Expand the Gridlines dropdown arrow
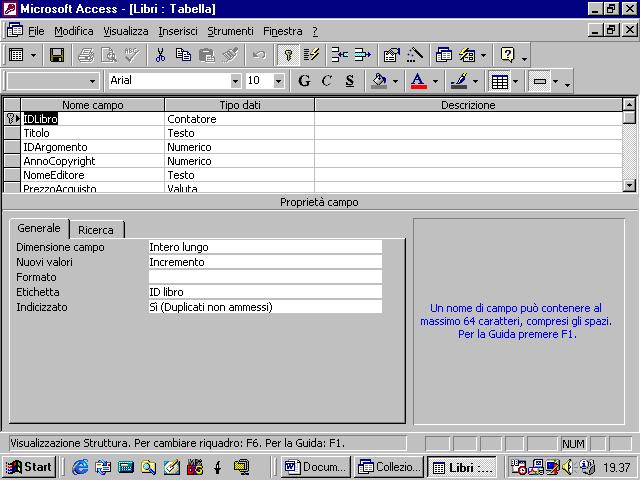 516,81
